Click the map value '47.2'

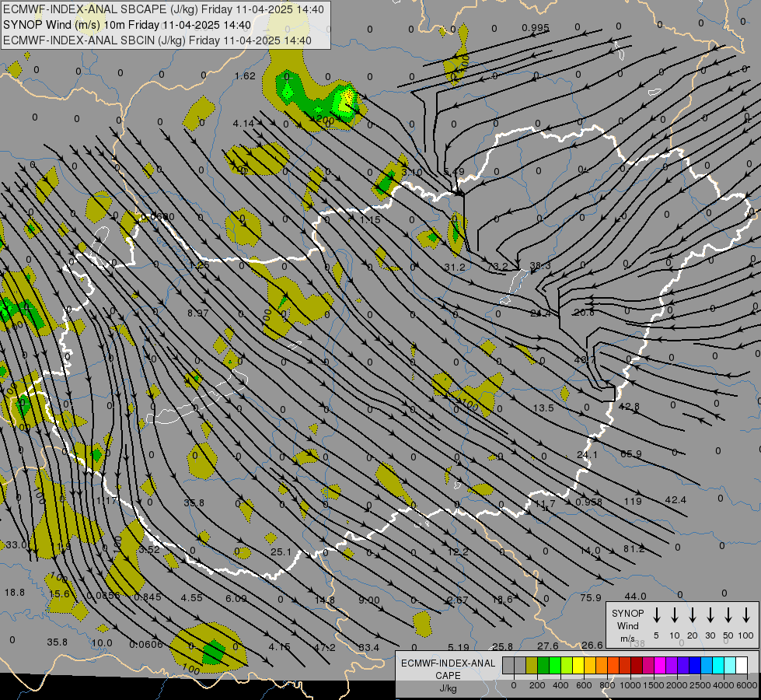click(x=325, y=648)
